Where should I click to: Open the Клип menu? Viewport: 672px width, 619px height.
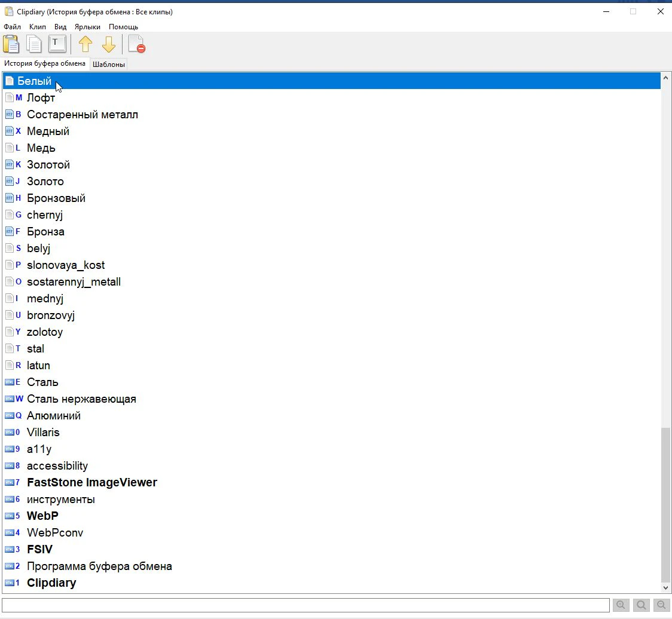[37, 26]
